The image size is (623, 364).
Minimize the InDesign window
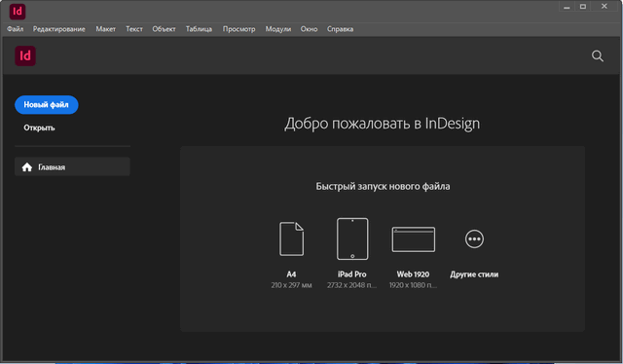567,7
